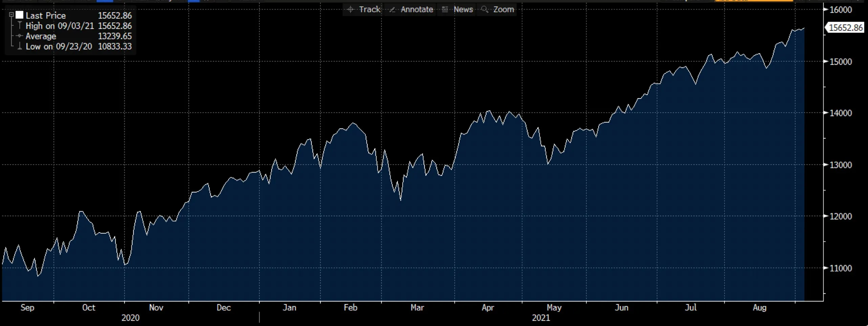Click the Aug label on the date axis

point(760,308)
